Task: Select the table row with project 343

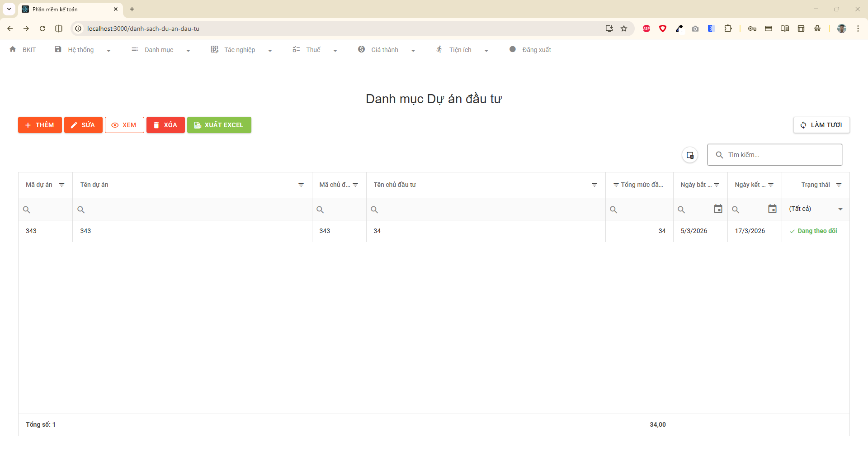Action: click(x=190, y=231)
